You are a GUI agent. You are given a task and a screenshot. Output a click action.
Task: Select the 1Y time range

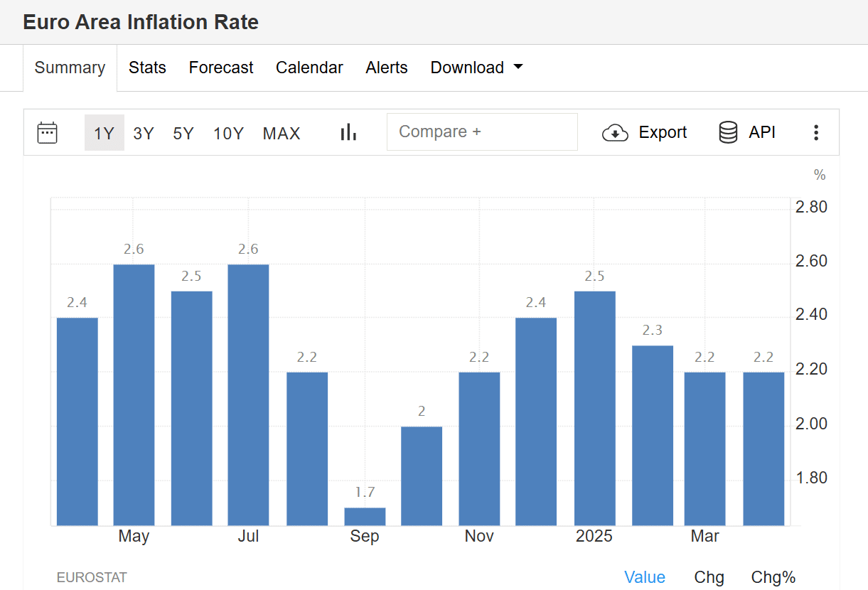pyautogui.click(x=104, y=133)
